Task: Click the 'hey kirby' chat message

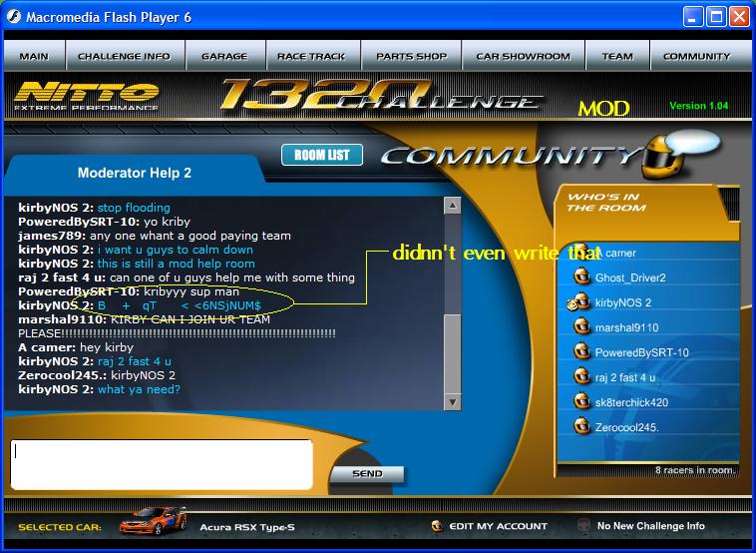Action: pos(107,347)
